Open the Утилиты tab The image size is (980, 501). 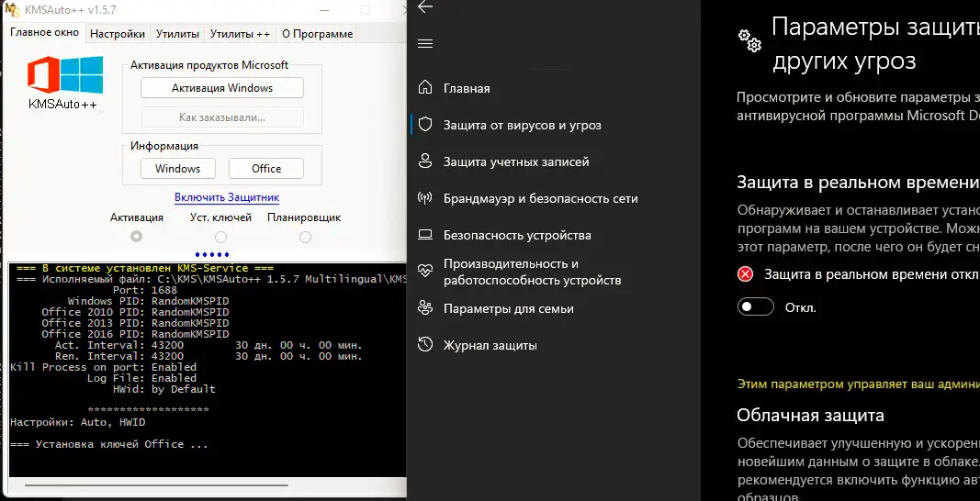point(177,34)
